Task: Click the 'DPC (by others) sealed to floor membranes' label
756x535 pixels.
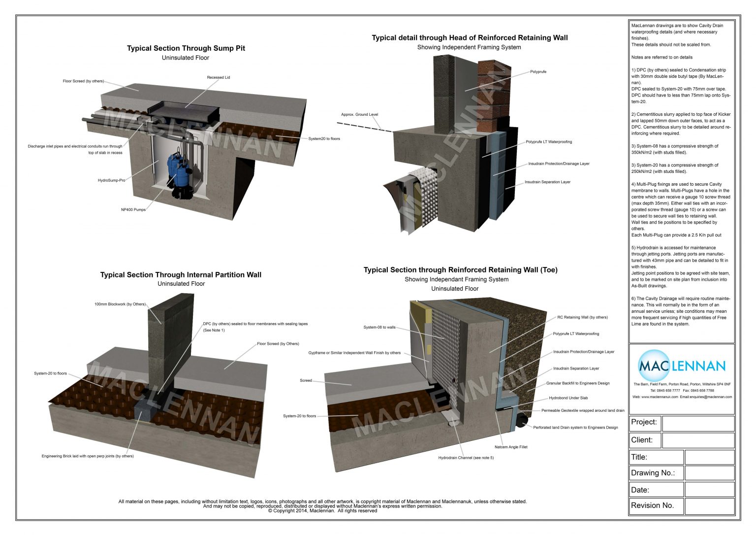Action: coord(255,327)
